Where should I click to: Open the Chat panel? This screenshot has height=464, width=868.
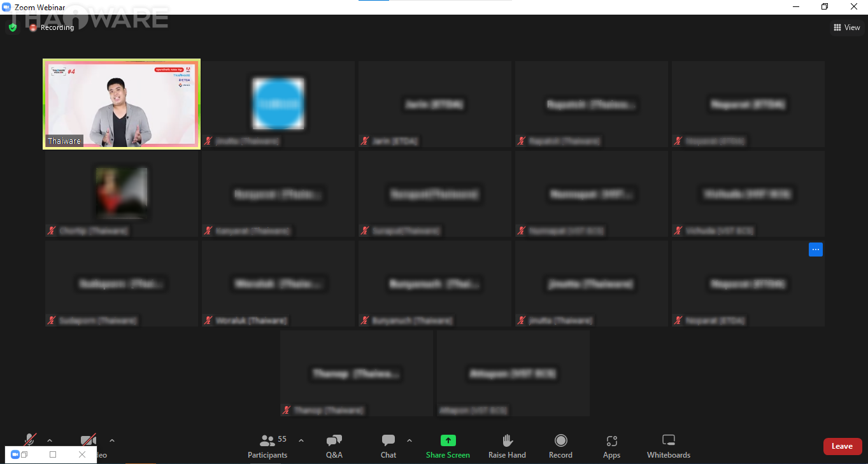coord(388,446)
